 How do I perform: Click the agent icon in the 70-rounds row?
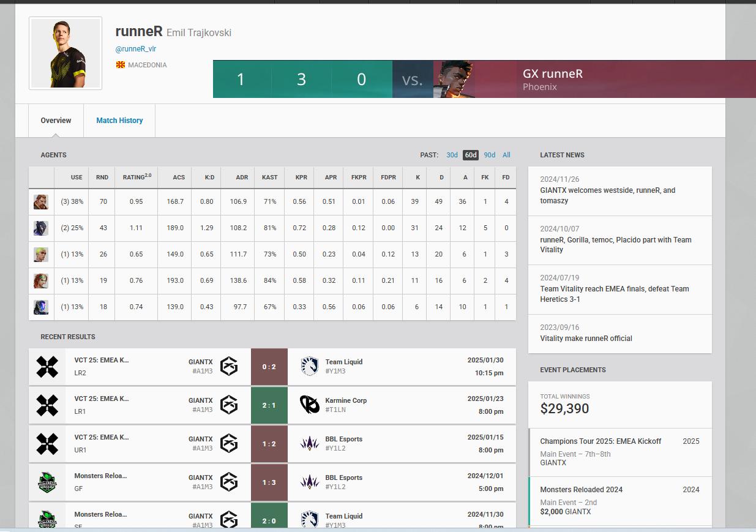coord(40,201)
